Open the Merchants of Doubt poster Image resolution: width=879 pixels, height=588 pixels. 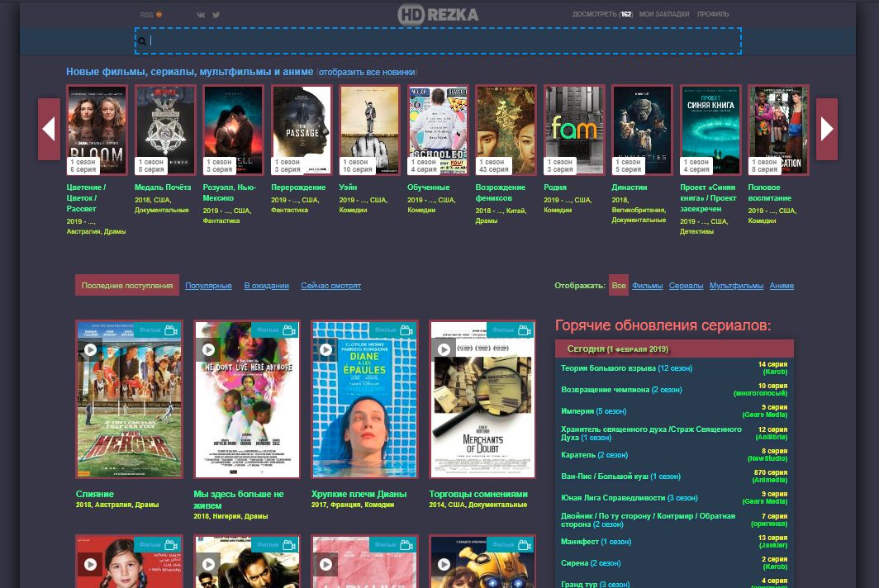[482, 399]
